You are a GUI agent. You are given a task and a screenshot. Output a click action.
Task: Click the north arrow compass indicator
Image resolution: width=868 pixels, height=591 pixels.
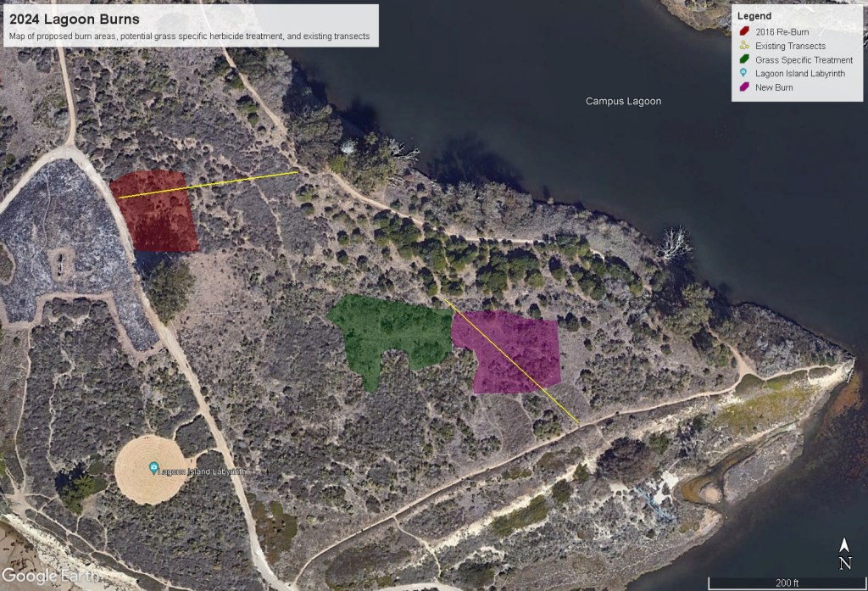pyautogui.click(x=844, y=555)
